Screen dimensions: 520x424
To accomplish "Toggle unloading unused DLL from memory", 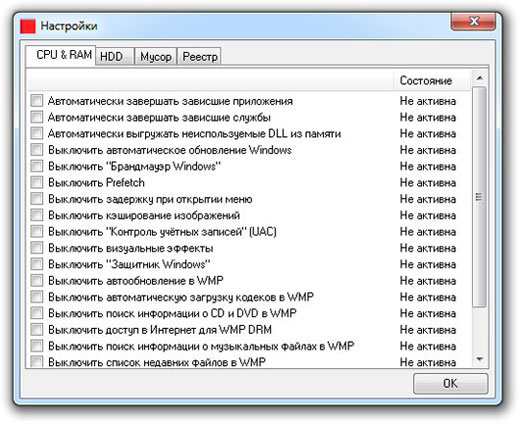I will tap(37, 133).
